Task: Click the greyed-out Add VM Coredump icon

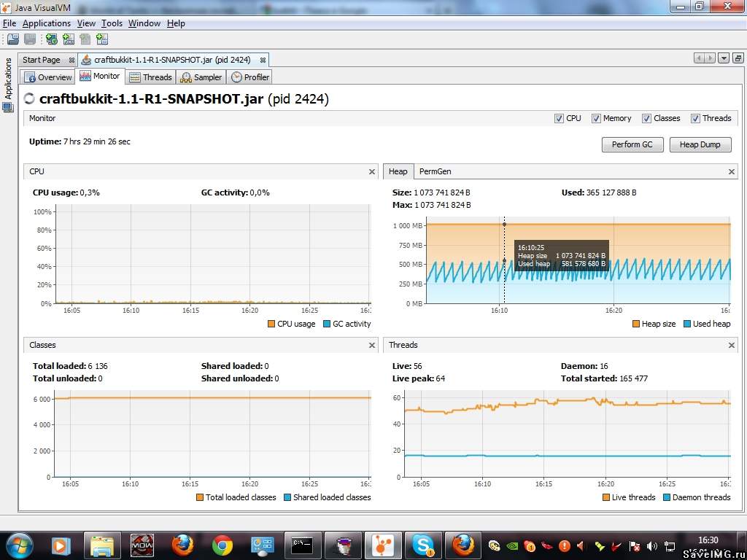Action: coord(85,39)
